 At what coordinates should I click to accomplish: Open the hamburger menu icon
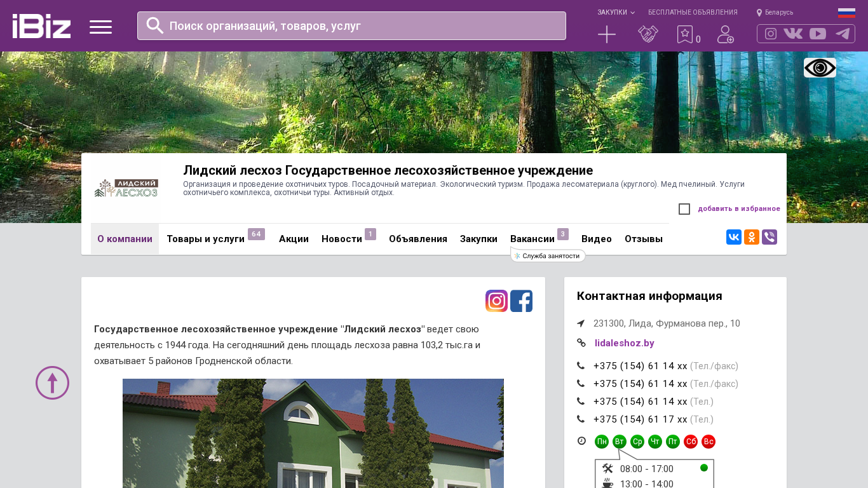coord(100,27)
